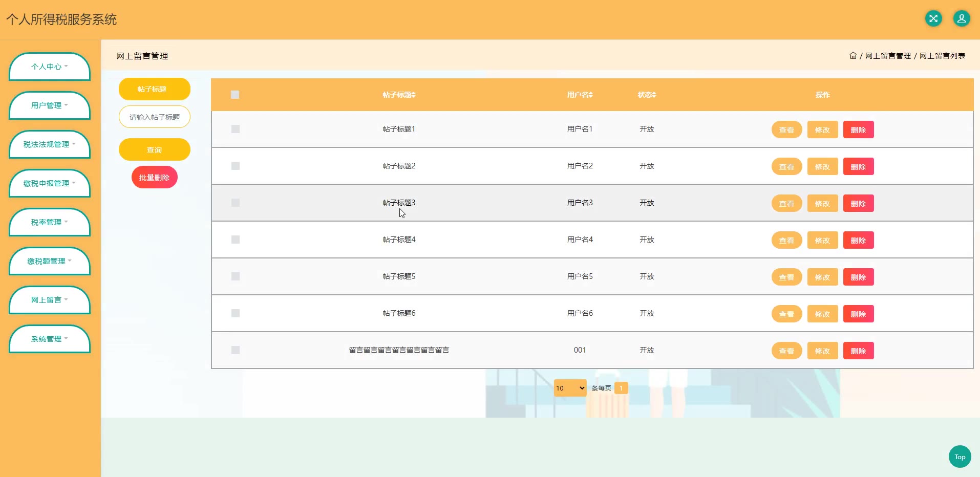Click the home icon in breadcrumb

pos(853,56)
